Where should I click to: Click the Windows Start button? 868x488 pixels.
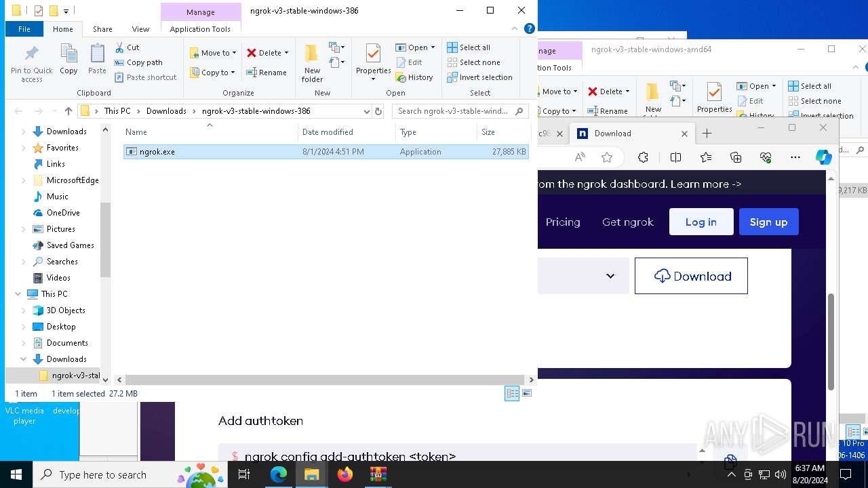16,474
